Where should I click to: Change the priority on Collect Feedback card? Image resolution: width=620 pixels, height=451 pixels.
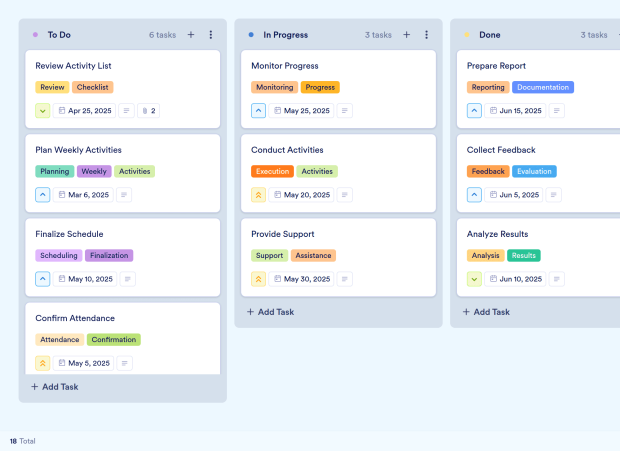pos(474,195)
